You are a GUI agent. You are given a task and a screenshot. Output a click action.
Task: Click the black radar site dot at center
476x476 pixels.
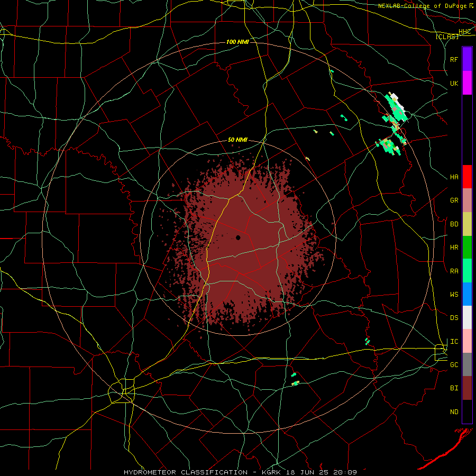tap(238, 237)
